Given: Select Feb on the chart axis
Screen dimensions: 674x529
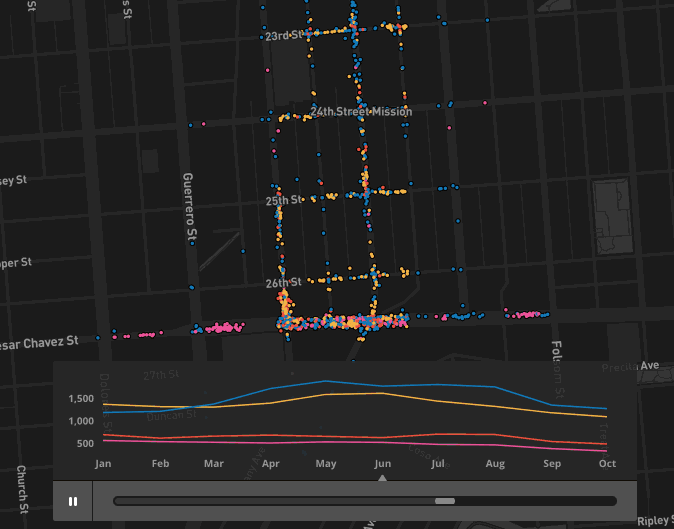Looking at the screenshot, I should [x=160, y=464].
